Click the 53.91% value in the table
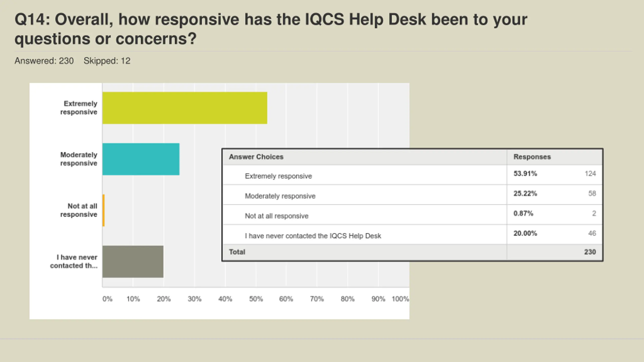Viewport: 644px width, 362px height. [525, 173]
